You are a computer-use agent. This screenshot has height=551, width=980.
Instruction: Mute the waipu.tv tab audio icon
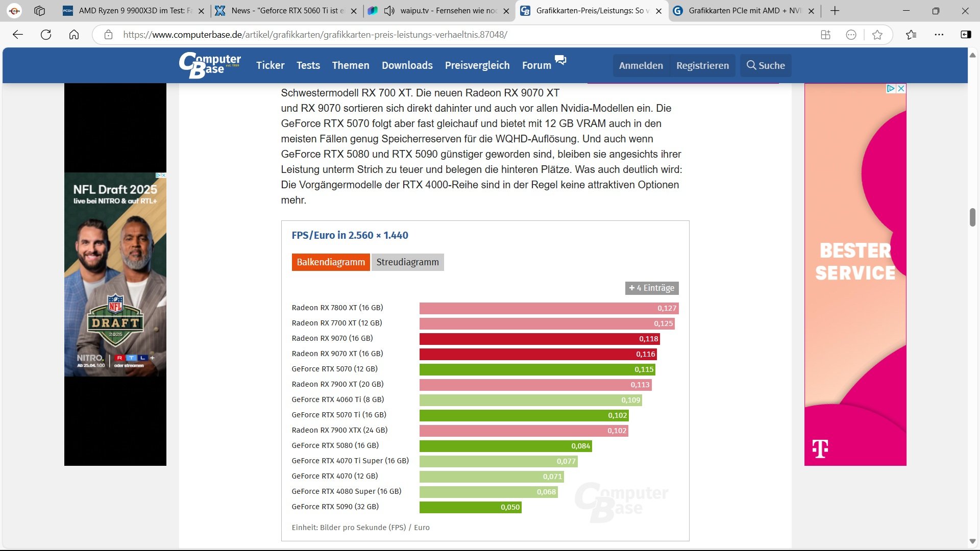(389, 11)
